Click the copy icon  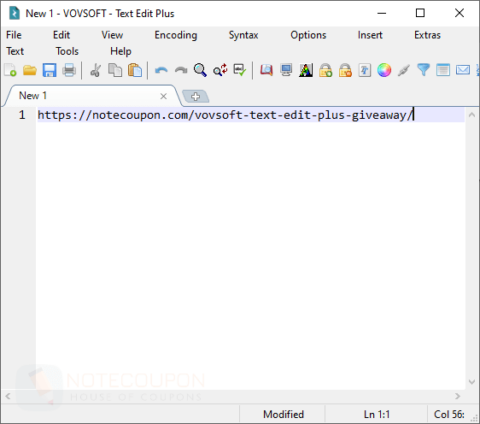tap(115, 70)
